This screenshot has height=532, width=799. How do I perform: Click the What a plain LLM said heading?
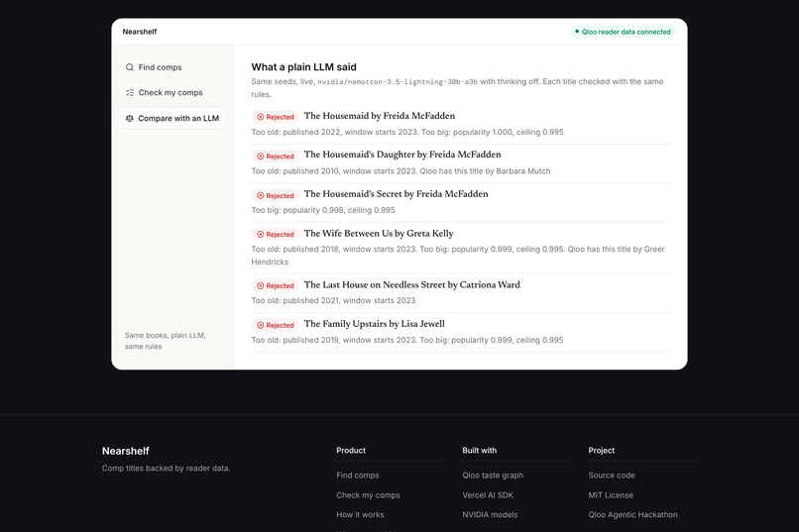pyautogui.click(x=303, y=66)
